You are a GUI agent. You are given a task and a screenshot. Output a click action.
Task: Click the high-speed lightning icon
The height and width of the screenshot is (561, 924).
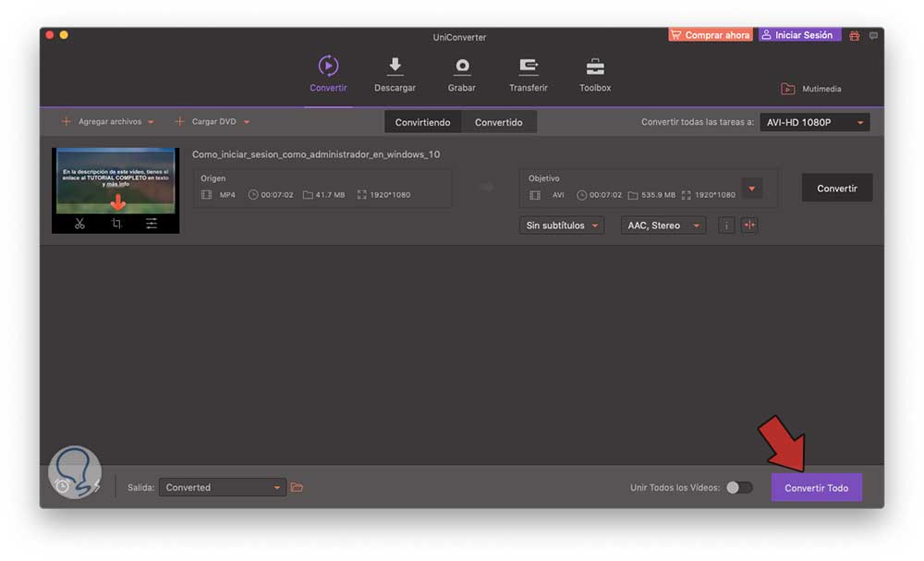pos(97,487)
